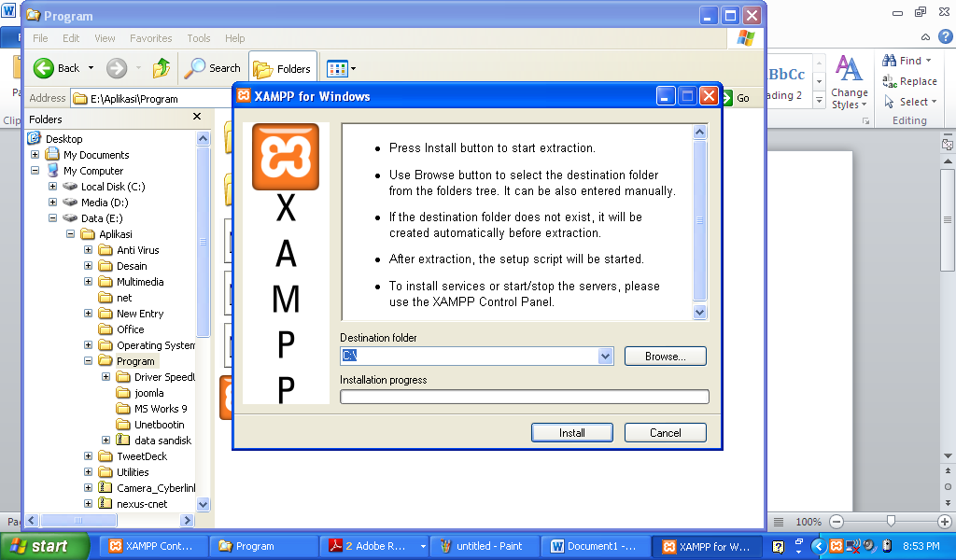Screen dimensions: 956x560
Task: Select the joomla folder icon
Action: click(x=123, y=392)
